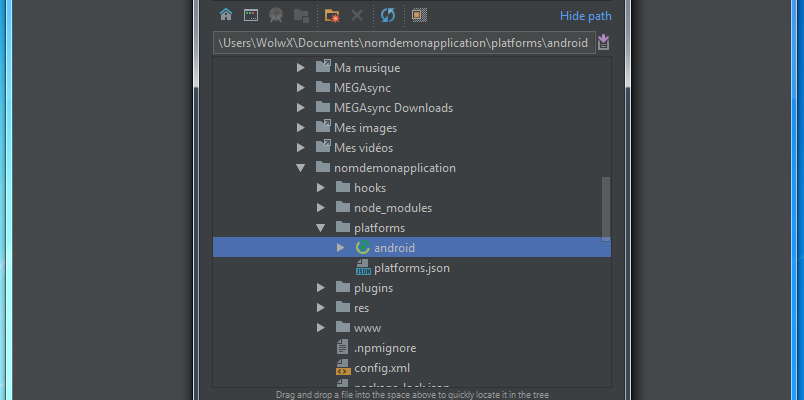
Task: Click the Project directory toolbar icon
Action: click(276, 15)
